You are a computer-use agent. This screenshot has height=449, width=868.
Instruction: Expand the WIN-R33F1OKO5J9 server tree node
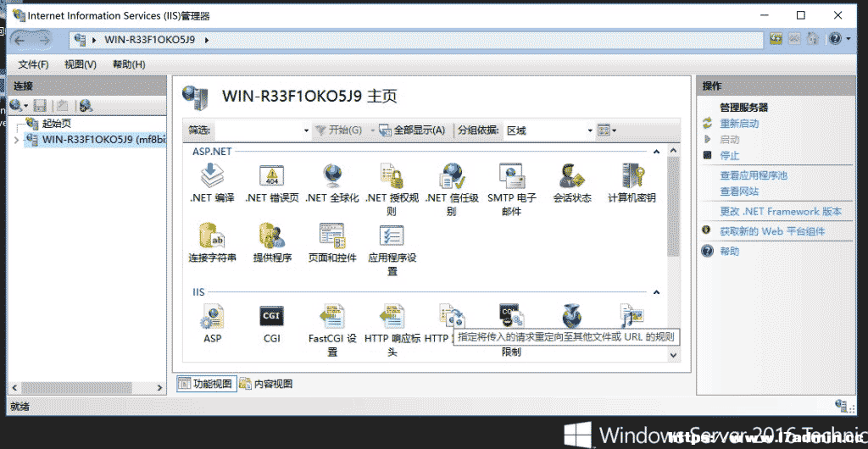[16, 140]
